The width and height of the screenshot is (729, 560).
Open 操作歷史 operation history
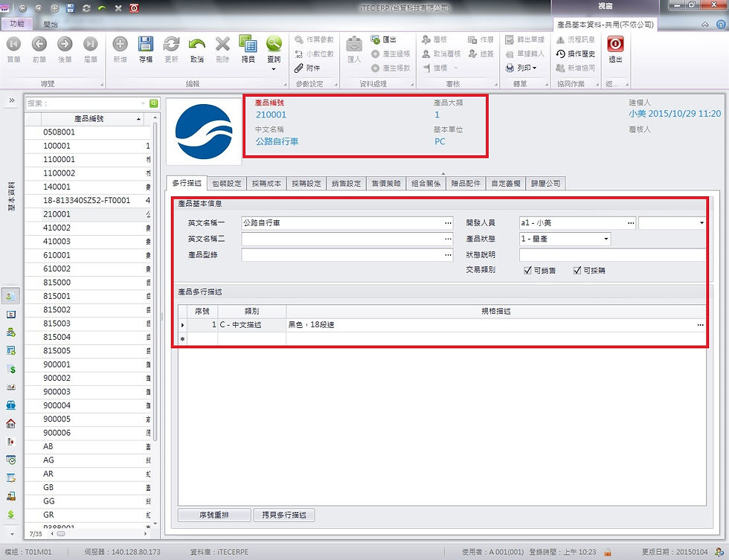[x=576, y=54]
